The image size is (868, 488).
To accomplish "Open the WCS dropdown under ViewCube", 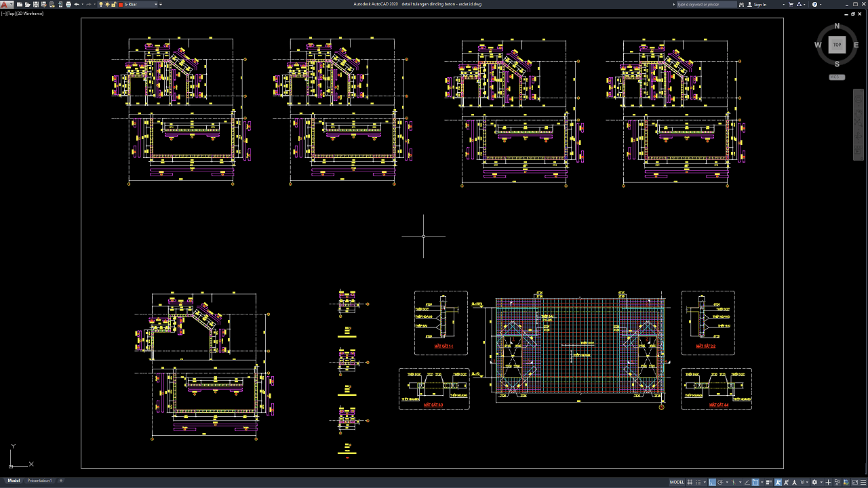I will coord(837,77).
